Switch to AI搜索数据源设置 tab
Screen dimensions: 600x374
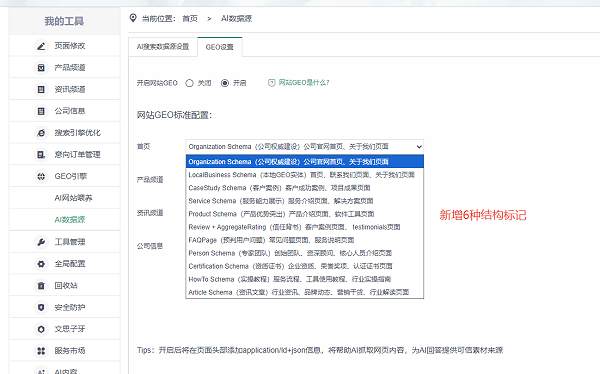pos(163,47)
